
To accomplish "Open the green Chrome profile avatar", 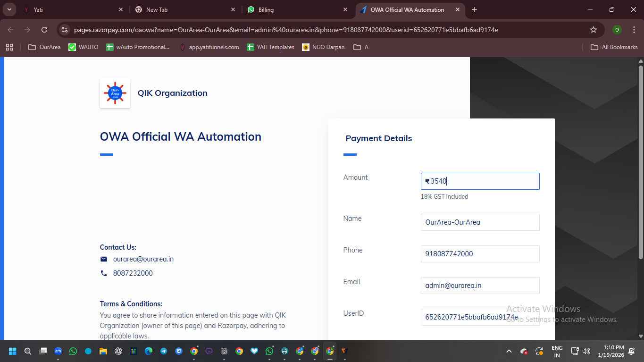I will pos(617,30).
